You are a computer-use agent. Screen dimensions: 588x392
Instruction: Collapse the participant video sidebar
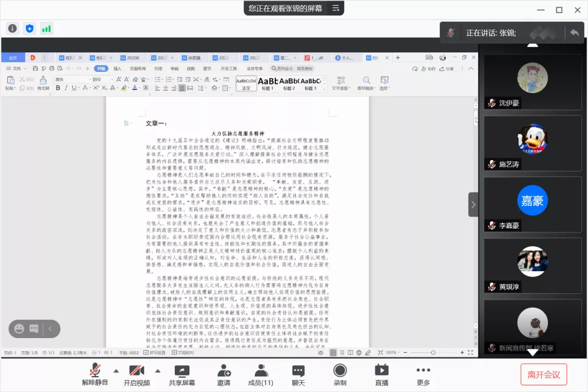(x=473, y=205)
